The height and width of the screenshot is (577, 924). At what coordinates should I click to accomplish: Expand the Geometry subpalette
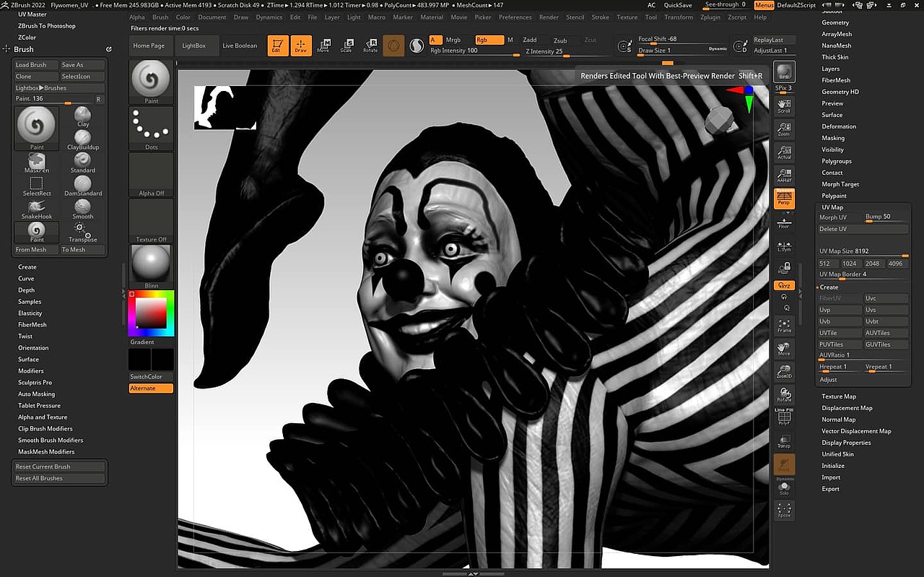pos(835,22)
